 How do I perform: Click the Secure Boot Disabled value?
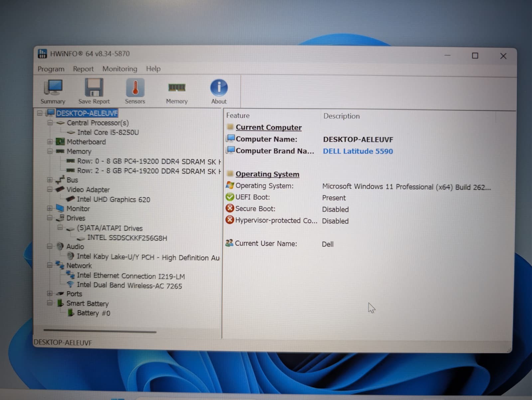(335, 209)
